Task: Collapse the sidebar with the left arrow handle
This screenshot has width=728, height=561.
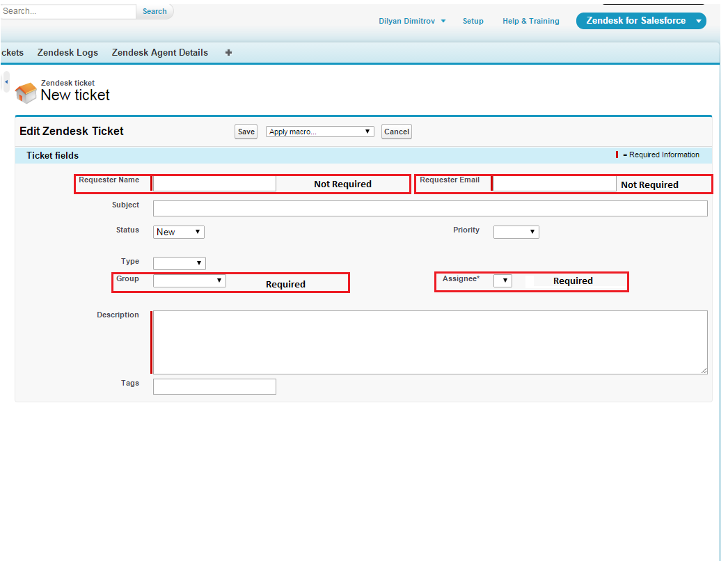Action: [6, 81]
